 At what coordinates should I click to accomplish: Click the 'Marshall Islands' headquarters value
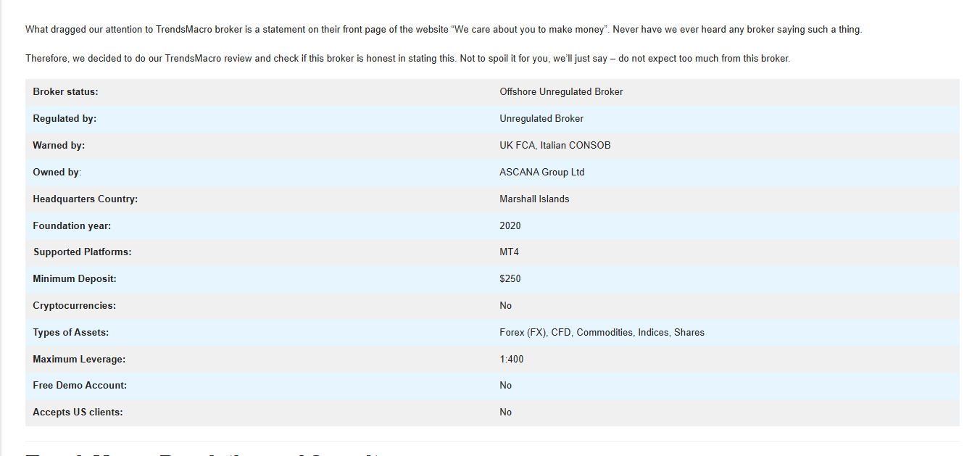534,199
